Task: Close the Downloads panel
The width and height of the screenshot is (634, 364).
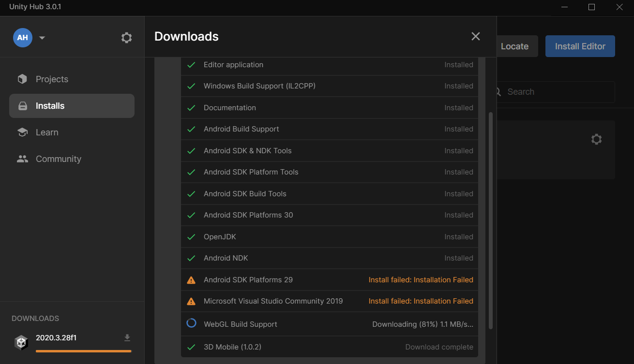Action: coord(476,36)
